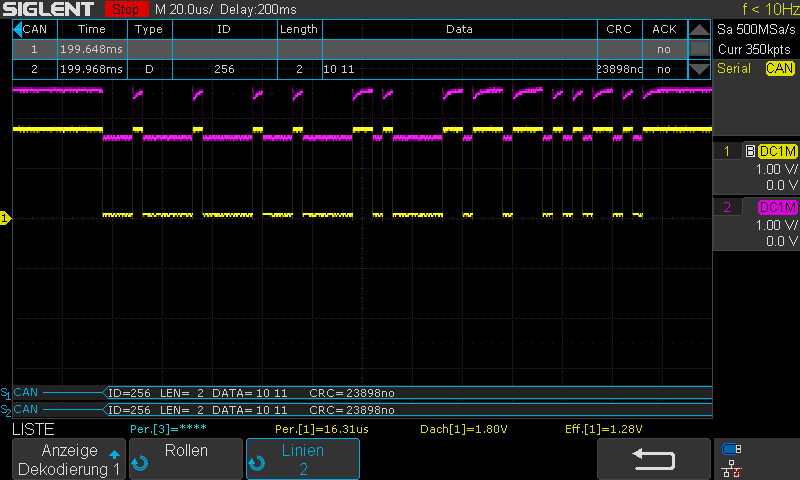This screenshot has height=480, width=800.
Task: Click the Curr 350kpts memory depth
Action: (754, 49)
